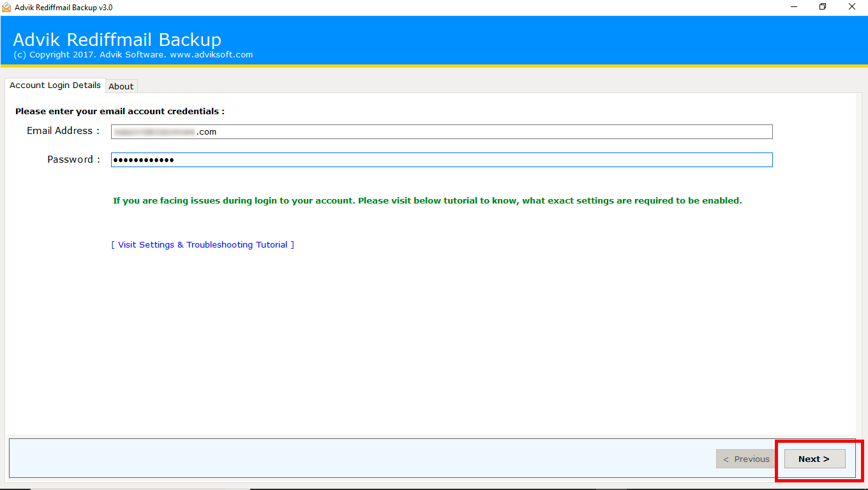The image size is (868, 490).
Task: Close the Advik Rediffmail Backup window
Action: coord(852,7)
